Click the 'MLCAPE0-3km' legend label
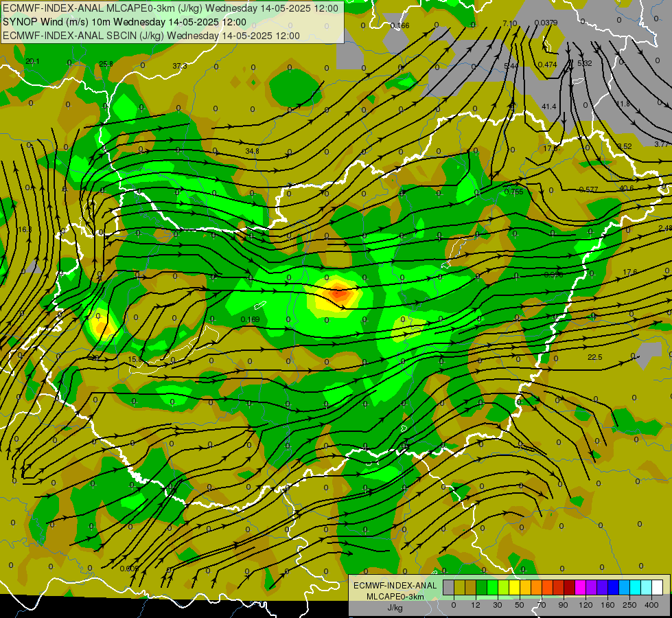This screenshot has height=618, width=672. point(395,597)
